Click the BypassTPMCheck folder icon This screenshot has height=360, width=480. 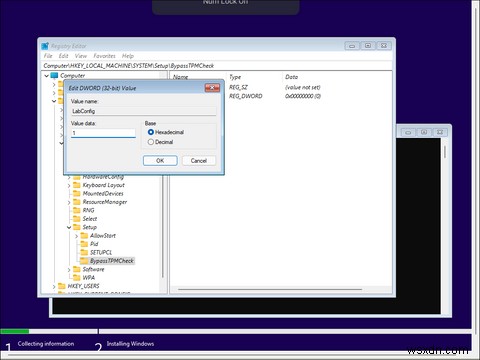click(x=84, y=261)
